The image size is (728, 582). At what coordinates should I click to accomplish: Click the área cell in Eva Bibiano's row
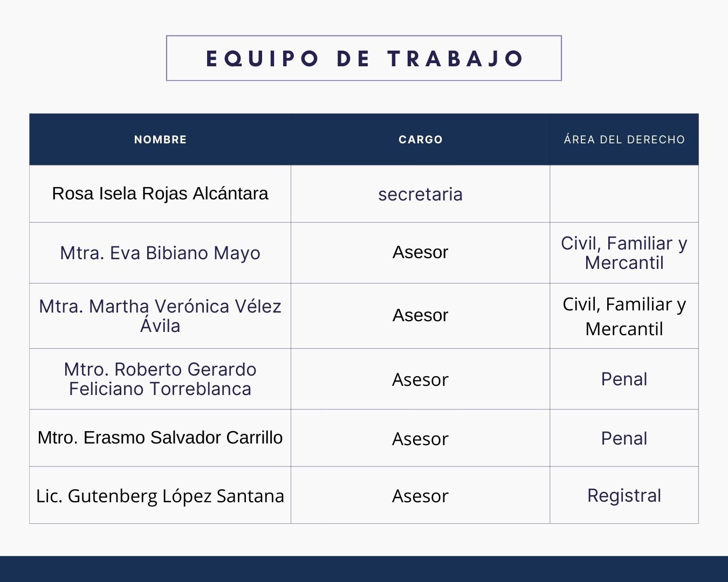[x=624, y=253]
